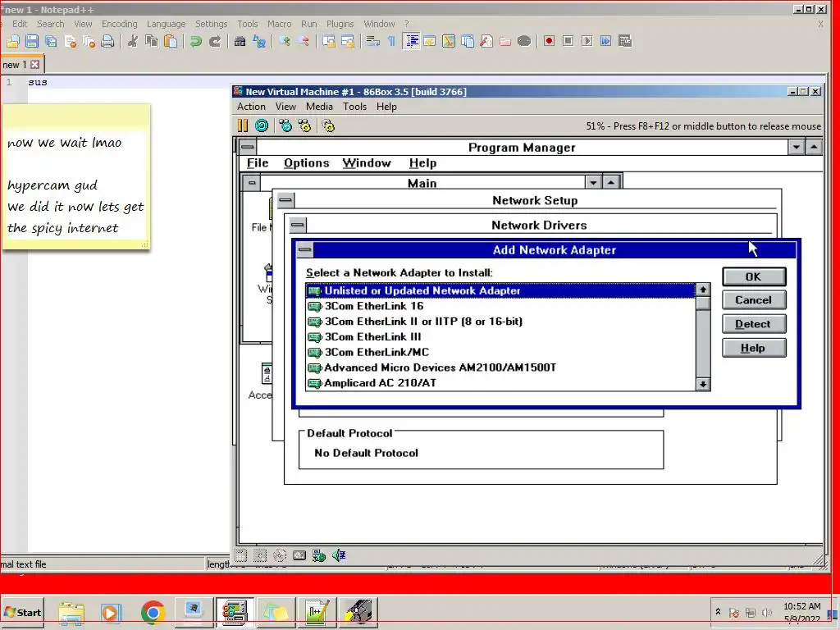Select '3Com EtherLink III' adapter

point(500,337)
